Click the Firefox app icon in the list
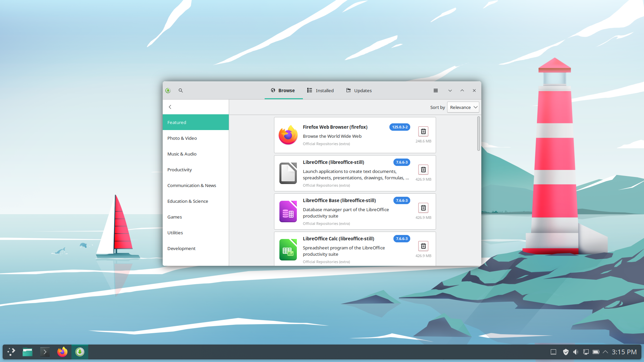Screen dimensions: 644x362 (x=288, y=135)
